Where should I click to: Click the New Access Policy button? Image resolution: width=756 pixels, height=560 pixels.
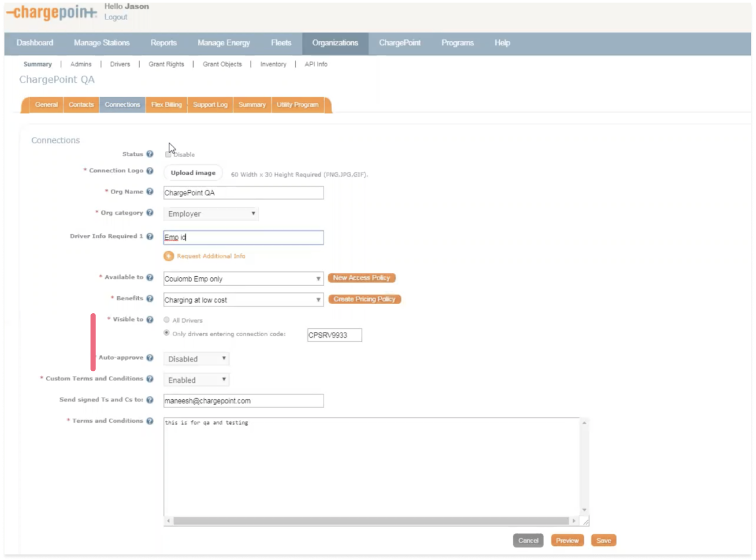pos(362,278)
